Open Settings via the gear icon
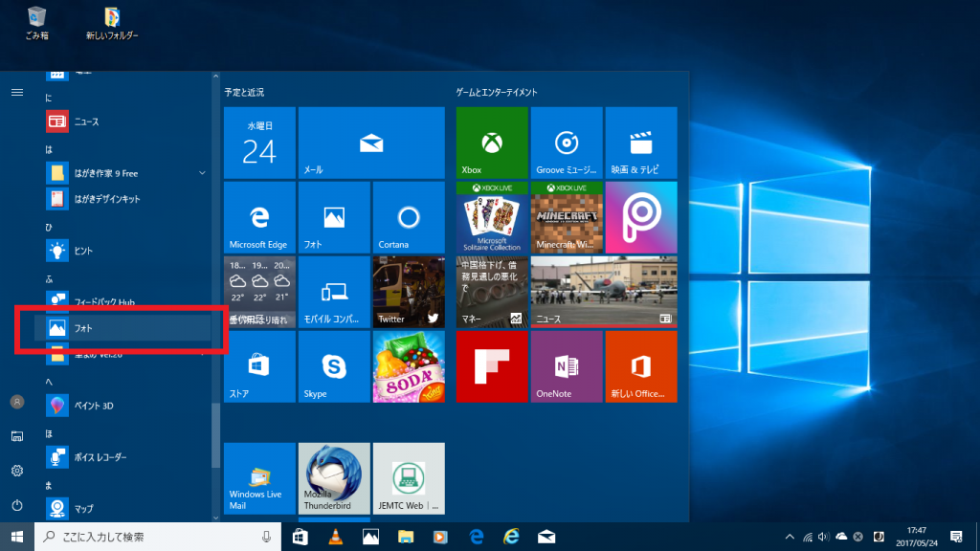The width and height of the screenshot is (980, 551). point(16,471)
